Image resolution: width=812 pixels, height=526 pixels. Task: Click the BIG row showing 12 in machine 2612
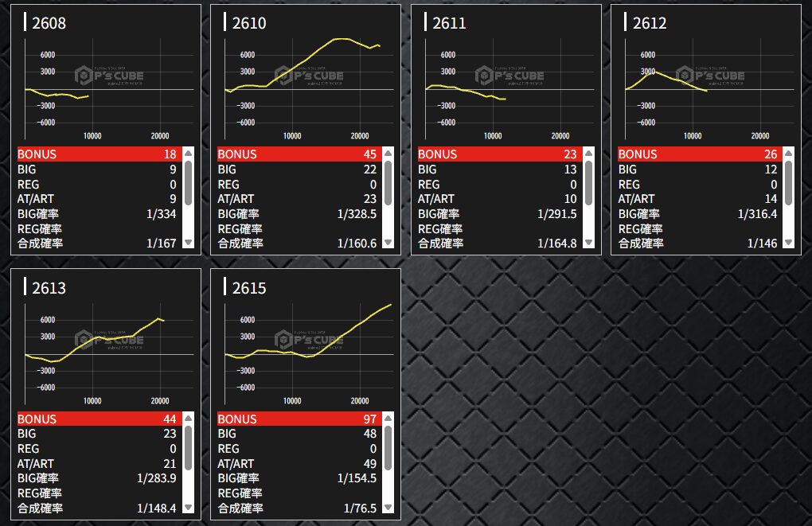(700, 169)
